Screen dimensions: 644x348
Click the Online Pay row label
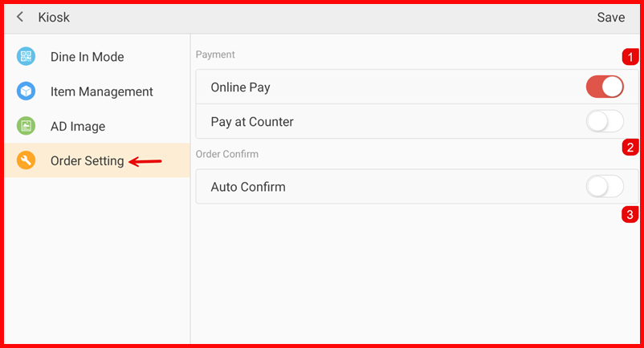[241, 87]
